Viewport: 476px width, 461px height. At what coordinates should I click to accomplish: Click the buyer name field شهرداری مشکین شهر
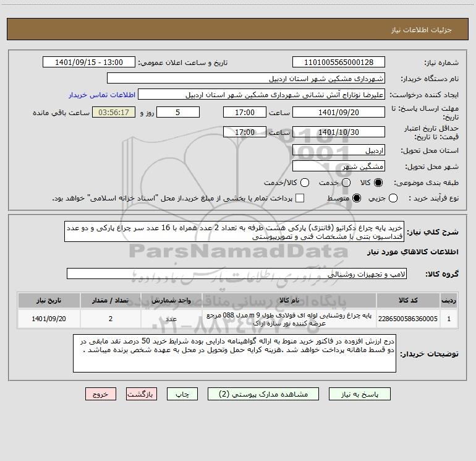[x=246, y=79]
